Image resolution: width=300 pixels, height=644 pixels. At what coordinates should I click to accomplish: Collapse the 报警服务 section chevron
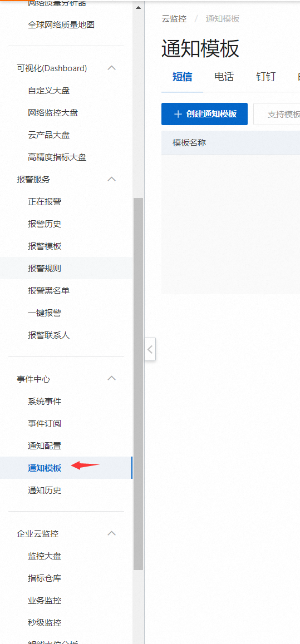(x=111, y=180)
